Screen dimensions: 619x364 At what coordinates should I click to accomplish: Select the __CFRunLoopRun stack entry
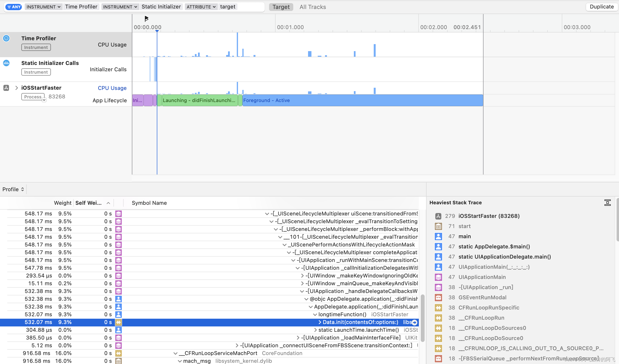[481, 318]
